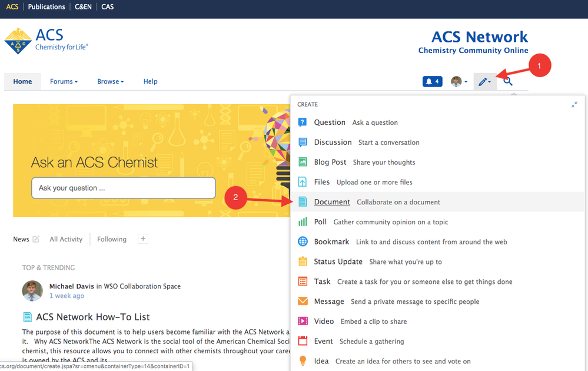Image resolution: width=588 pixels, height=371 pixels.
Task: Click the Question icon in Create menu
Action: coord(303,122)
